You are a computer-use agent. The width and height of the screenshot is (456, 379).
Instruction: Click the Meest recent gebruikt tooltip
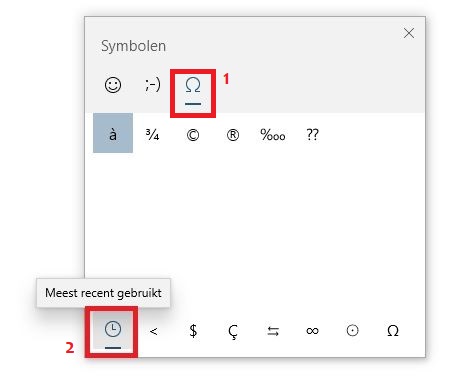(x=103, y=293)
